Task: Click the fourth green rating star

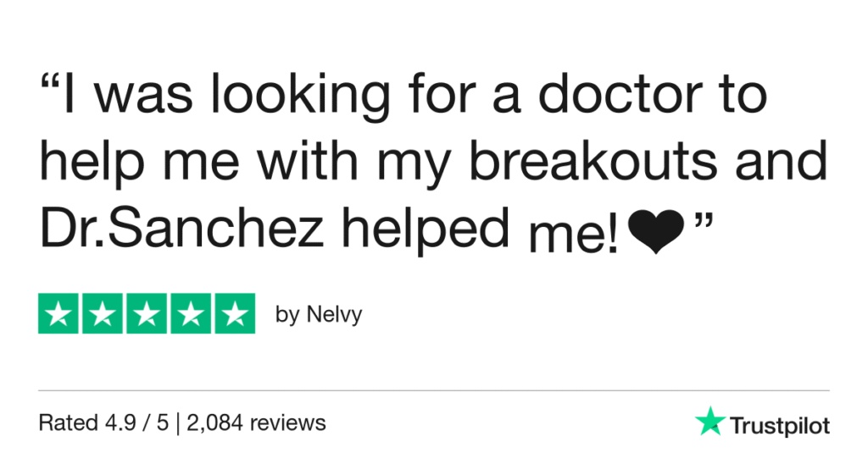Action: 191,314
